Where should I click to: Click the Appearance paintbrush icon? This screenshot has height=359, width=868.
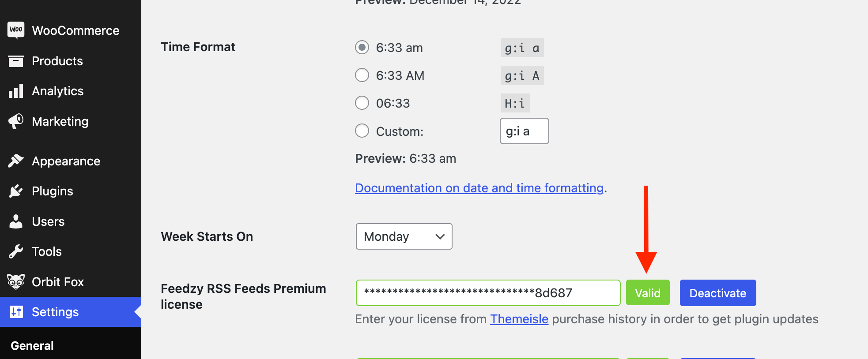(x=16, y=161)
